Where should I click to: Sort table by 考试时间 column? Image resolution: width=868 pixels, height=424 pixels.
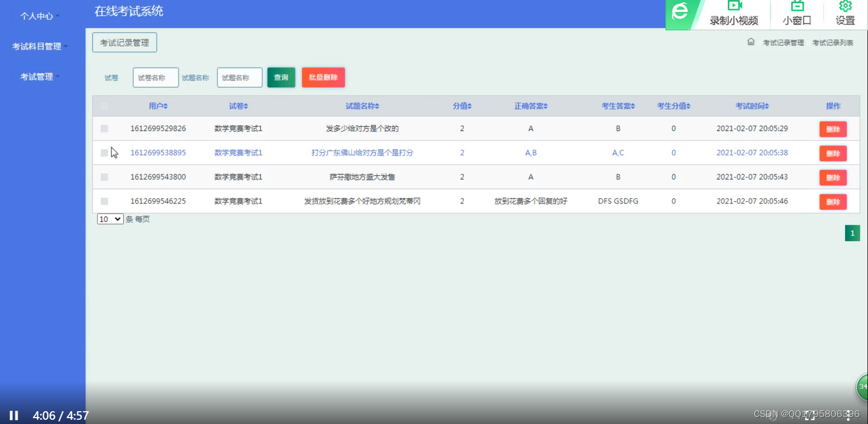point(752,106)
